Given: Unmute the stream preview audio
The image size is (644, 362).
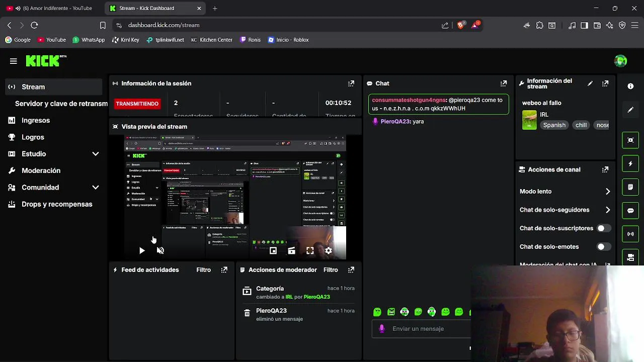Looking at the screenshot, I should coord(160,250).
